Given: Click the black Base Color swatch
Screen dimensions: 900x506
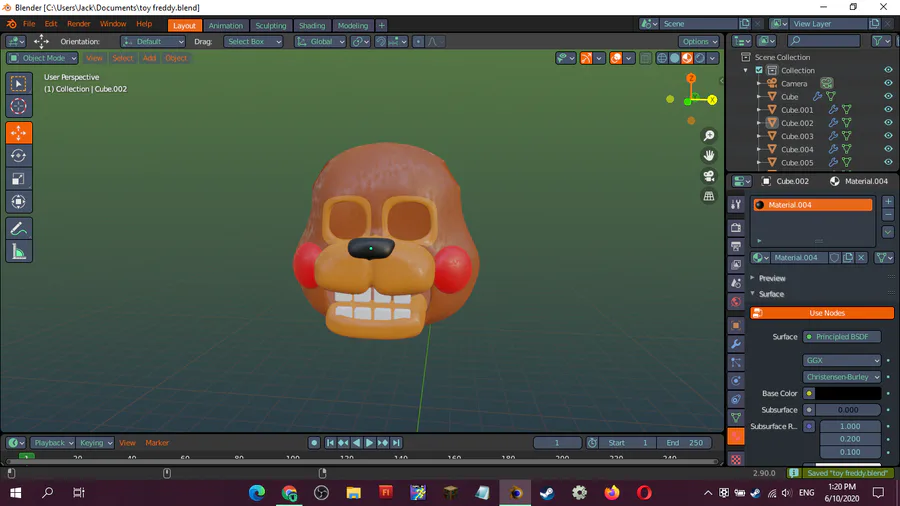Looking at the screenshot, I should tap(848, 394).
